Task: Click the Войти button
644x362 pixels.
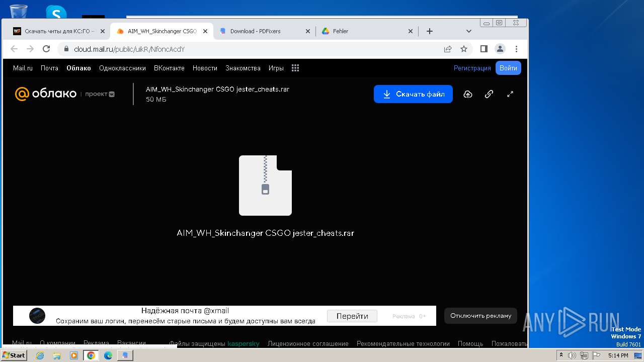Action: (x=508, y=68)
